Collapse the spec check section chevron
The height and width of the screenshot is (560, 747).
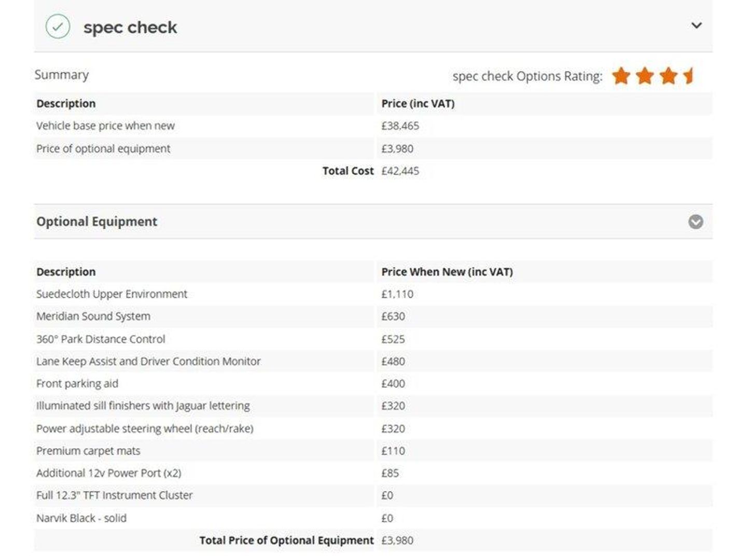coord(696,25)
